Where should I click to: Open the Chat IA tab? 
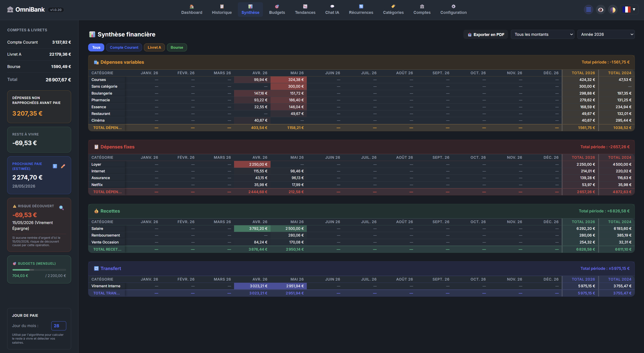point(332,9)
